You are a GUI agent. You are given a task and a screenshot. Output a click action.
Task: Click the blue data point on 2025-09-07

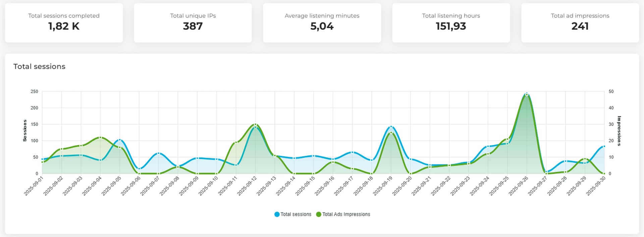pyautogui.click(x=158, y=153)
